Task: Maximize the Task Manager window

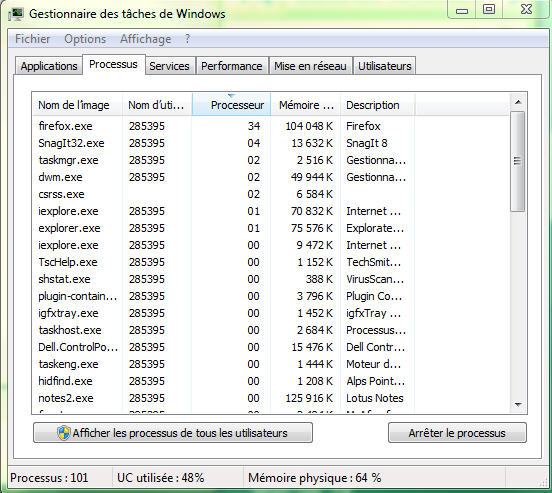Action: click(489, 9)
